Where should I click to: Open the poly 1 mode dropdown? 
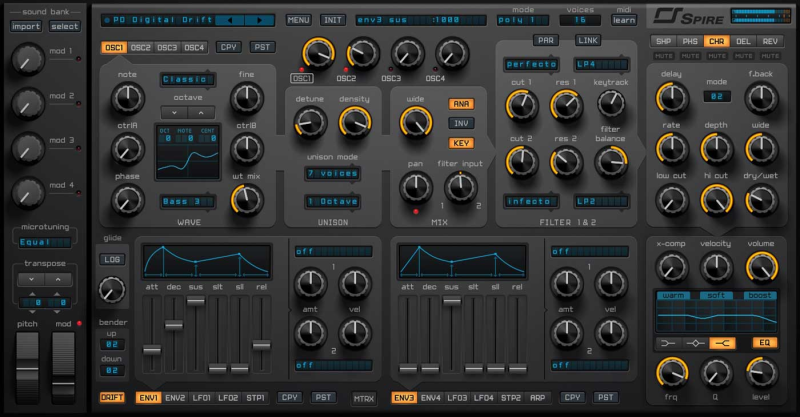click(523, 20)
